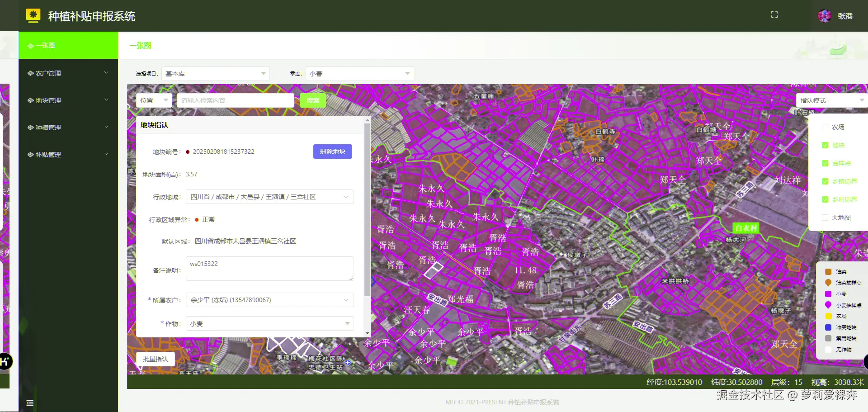Expand the 种植管理 sidebar menu
The height and width of the screenshot is (412, 868).
pos(68,127)
